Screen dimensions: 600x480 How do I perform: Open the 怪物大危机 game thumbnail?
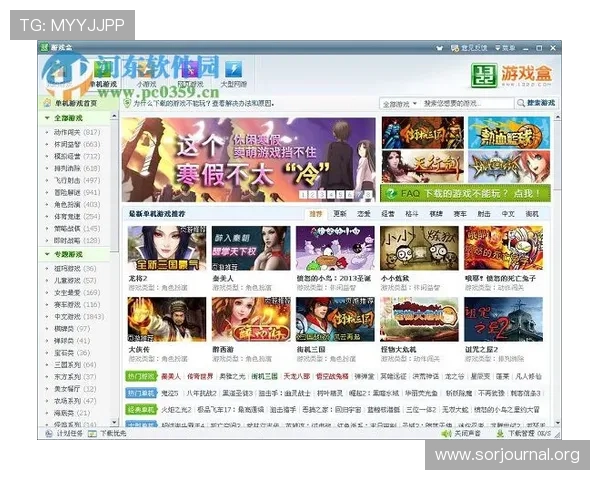pyautogui.click(x=419, y=319)
